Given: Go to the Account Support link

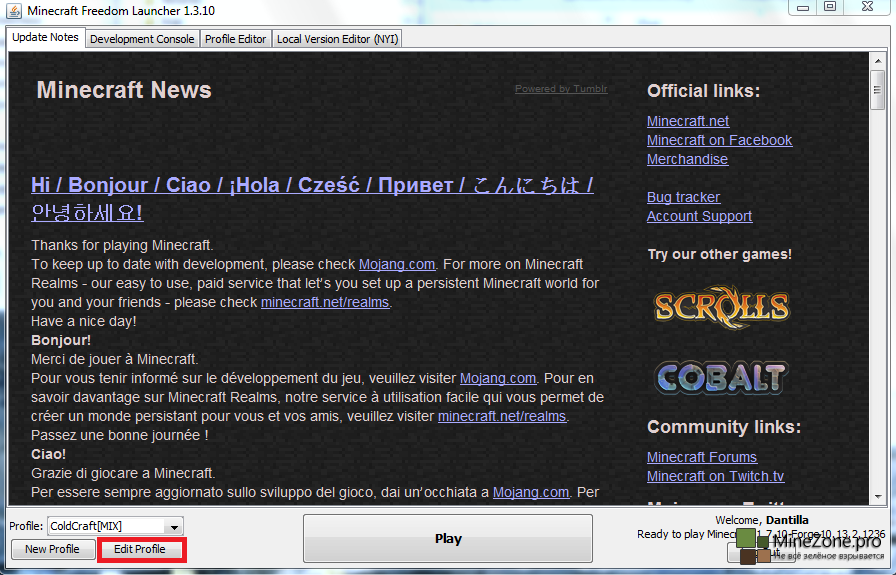Looking at the screenshot, I should (699, 216).
